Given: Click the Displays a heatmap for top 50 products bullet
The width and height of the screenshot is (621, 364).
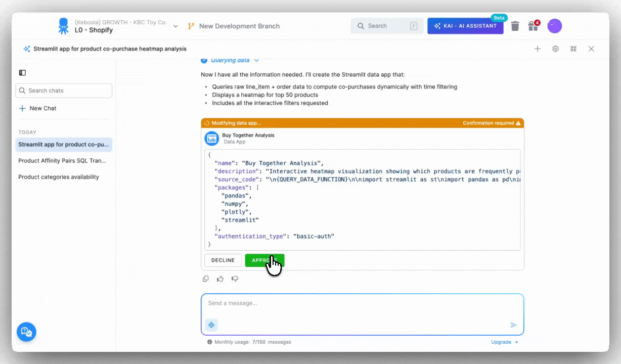Looking at the screenshot, I should pos(265,95).
